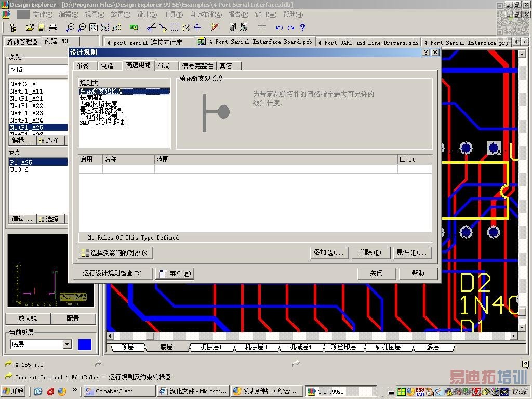The height and width of the screenshot is (399, 532).
Task: Open the 菜单(M) dropdown button
Action: click(175, 273)
